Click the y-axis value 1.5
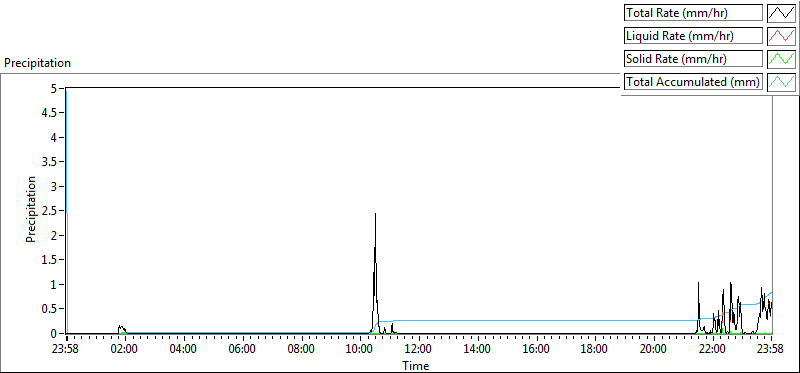 48,260
